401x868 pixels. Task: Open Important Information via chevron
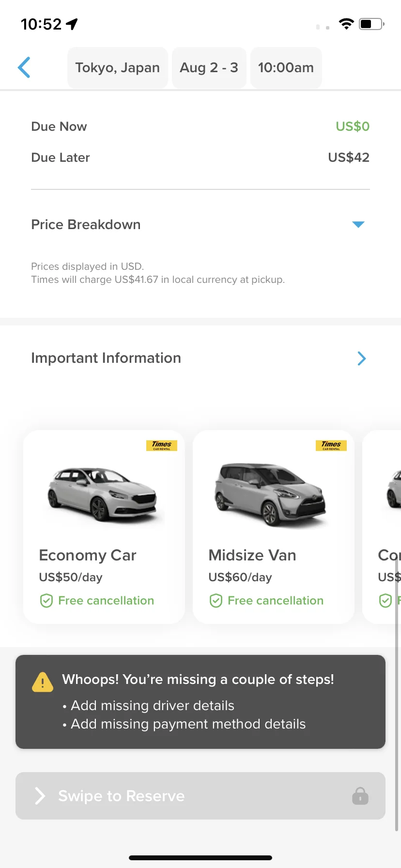tap(362, 358)
